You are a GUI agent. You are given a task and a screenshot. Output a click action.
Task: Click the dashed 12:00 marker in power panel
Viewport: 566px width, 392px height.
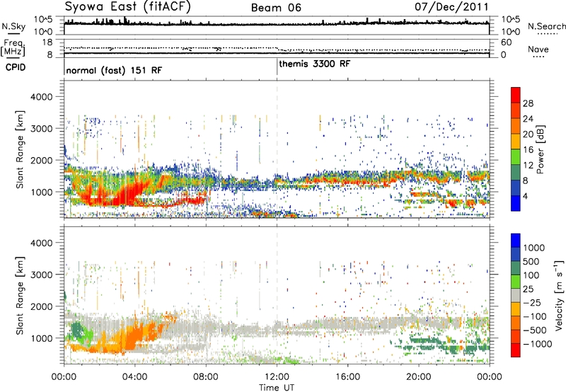277,149
